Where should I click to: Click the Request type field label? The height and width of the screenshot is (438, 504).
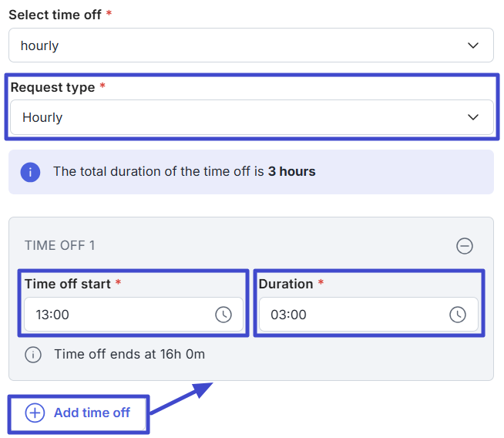point(52,87)
